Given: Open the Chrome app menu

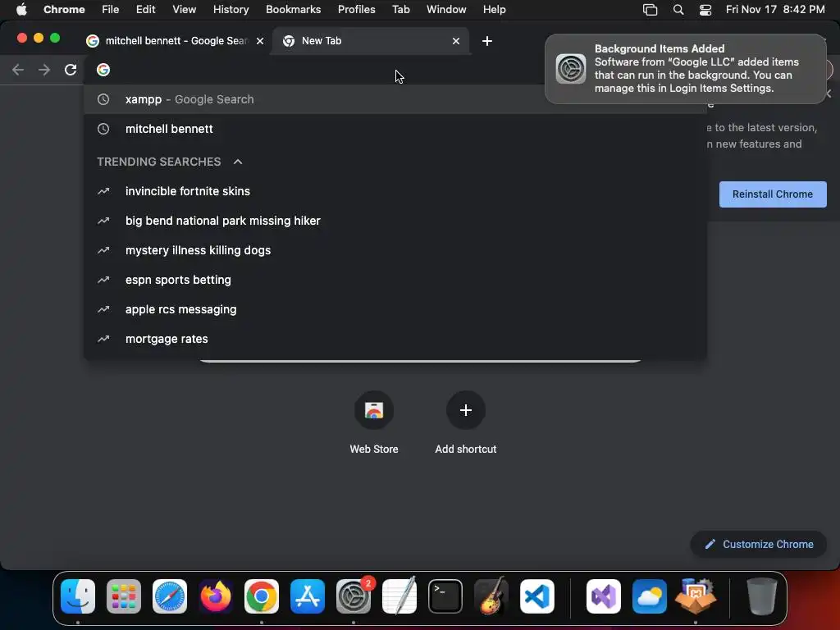Looking at the screenshot, I should click(64, 10).
